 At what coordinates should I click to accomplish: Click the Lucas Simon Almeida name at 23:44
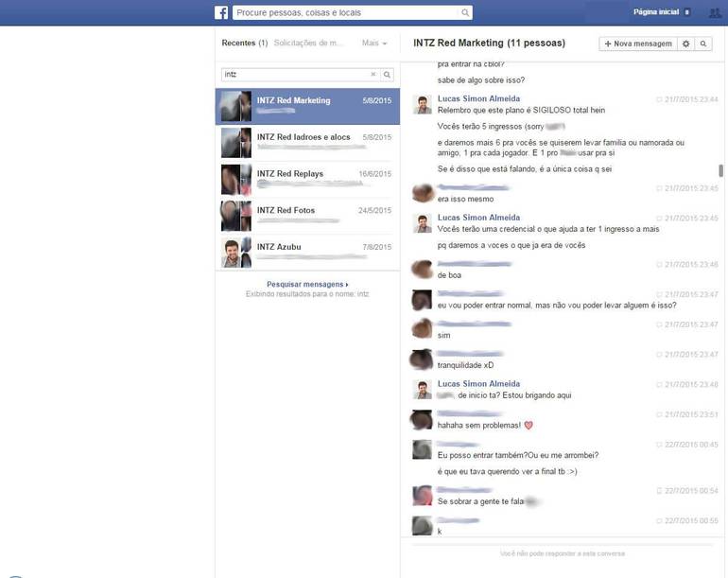(478, 98)
